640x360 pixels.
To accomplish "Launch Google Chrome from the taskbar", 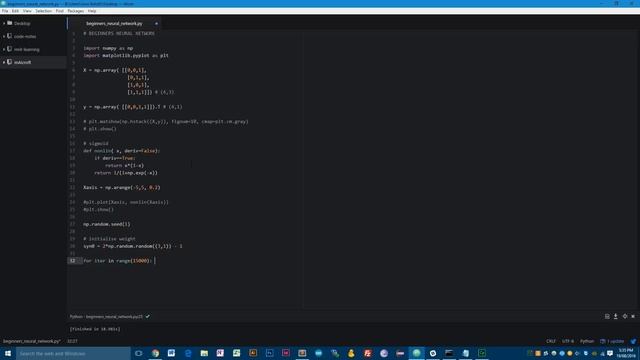I will click(x=155, y=353).
